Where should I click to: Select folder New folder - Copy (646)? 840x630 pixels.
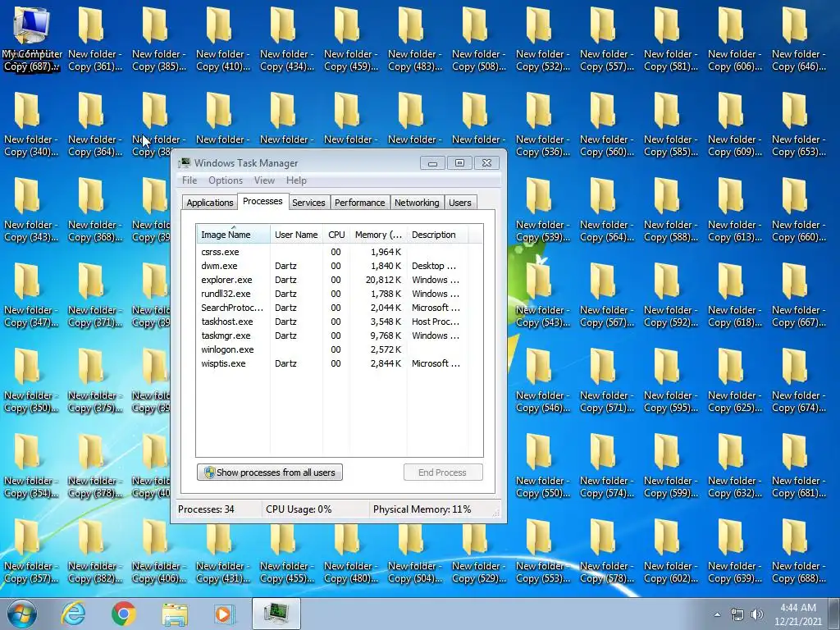799,39
